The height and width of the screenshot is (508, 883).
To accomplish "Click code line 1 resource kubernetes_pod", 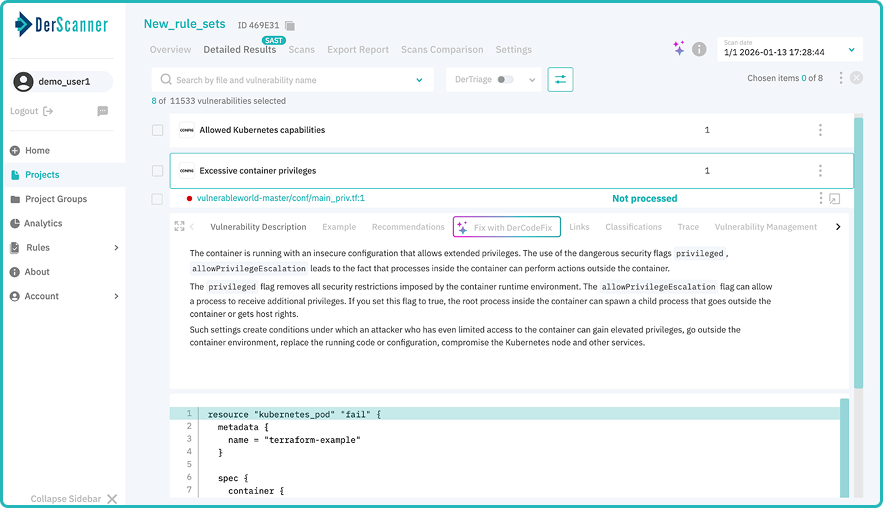I will [x=505, y=414].
